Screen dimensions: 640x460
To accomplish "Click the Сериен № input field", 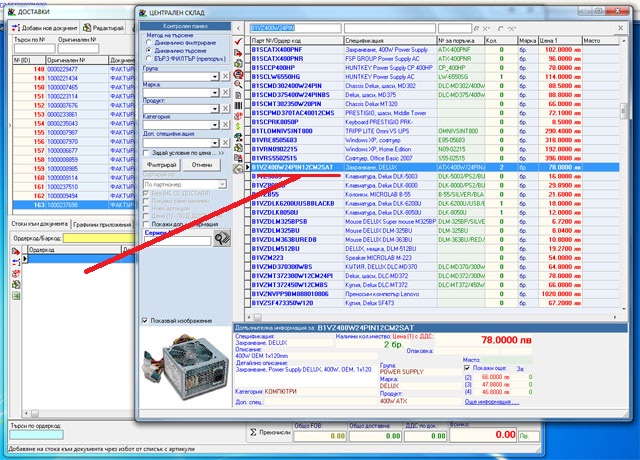I will pyautogui.click(x=177, y=241).
